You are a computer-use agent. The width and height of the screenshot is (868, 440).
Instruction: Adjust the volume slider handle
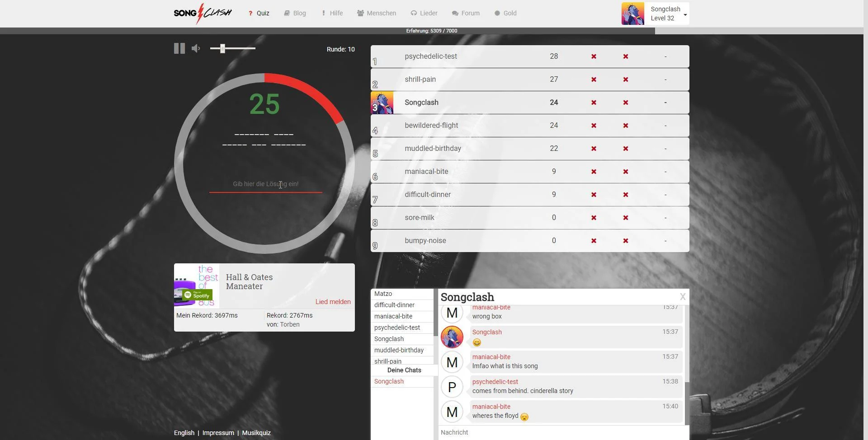coord(222,48)
